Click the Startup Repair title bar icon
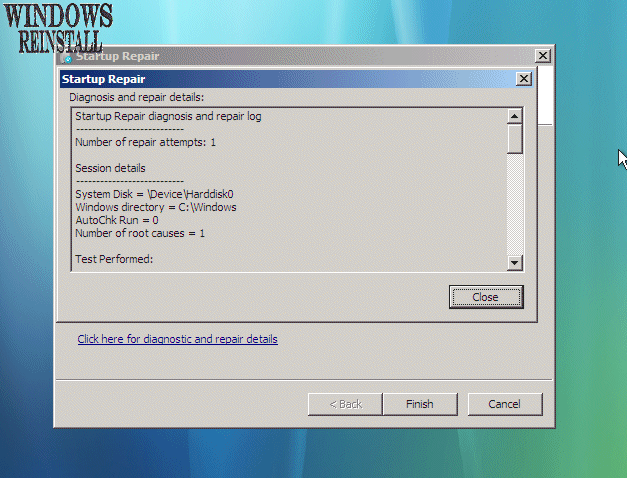 point(67,57)
